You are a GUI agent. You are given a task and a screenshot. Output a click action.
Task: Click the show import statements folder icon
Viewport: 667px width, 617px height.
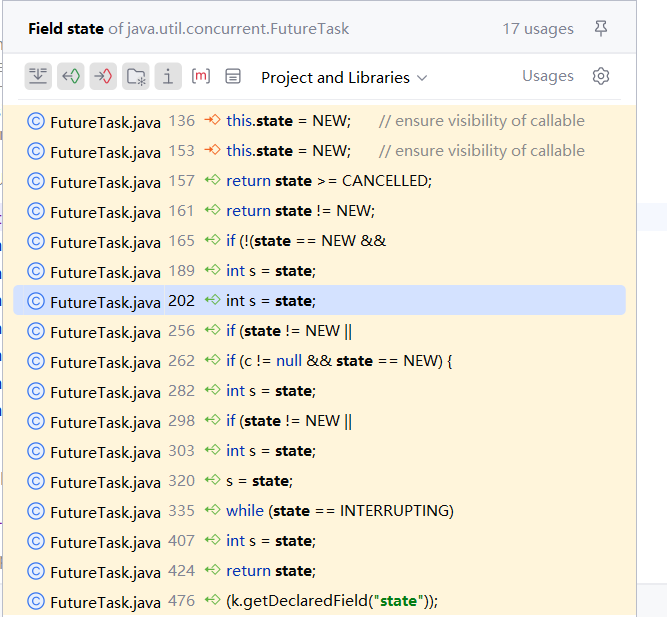point(136,76)
